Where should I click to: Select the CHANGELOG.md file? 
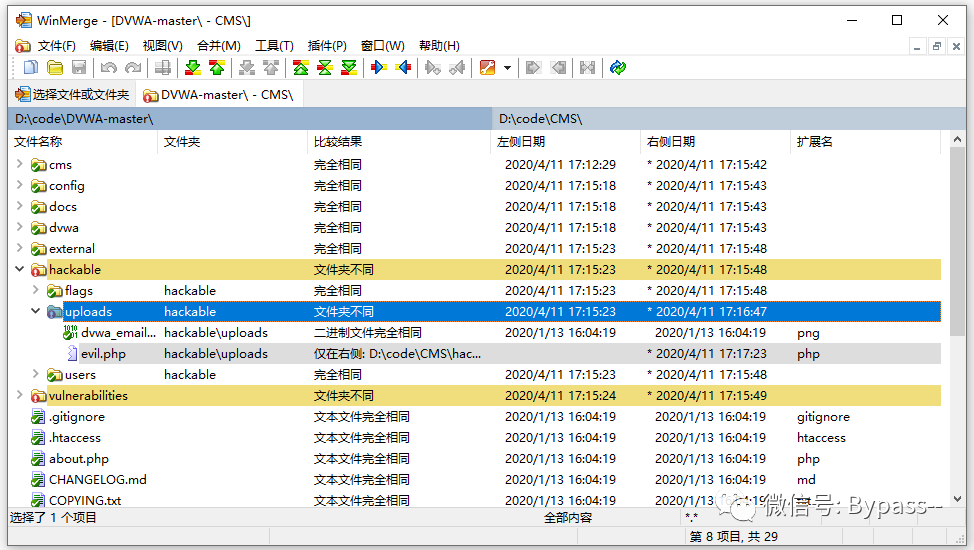tap(98, 480)
